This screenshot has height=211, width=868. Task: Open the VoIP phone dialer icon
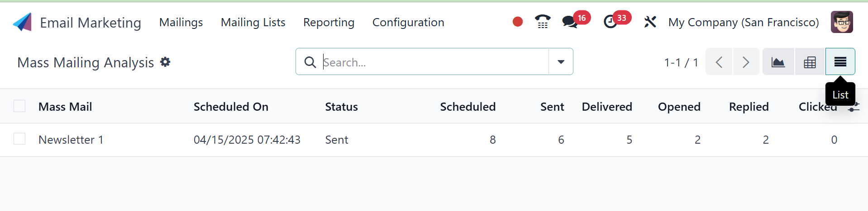pos(542,22)
